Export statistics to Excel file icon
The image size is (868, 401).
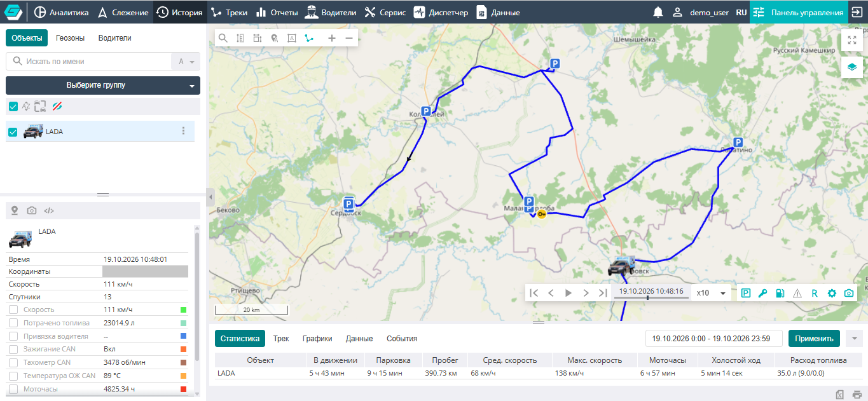[840, 395]
